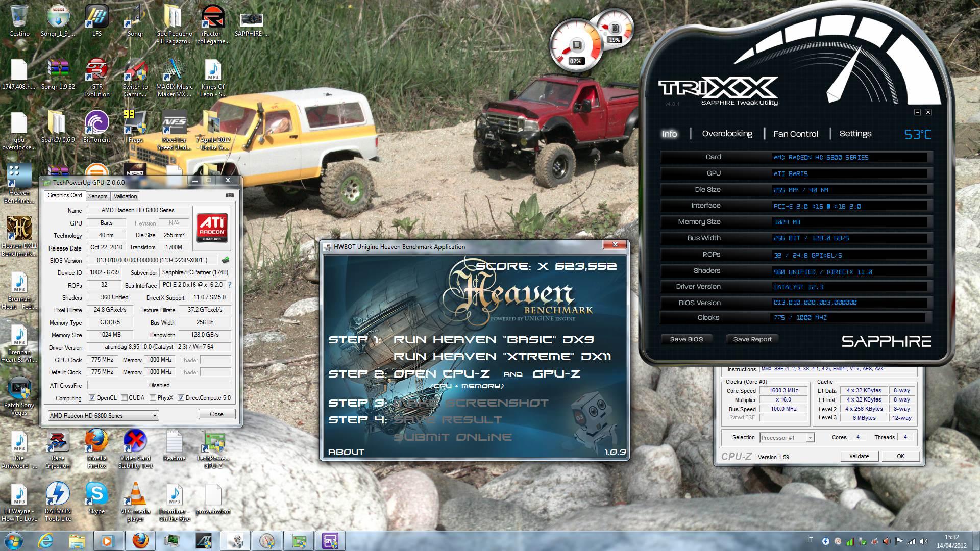Open Skype desktop shortcut
The image size is (980, 551).
pos(97,498)
